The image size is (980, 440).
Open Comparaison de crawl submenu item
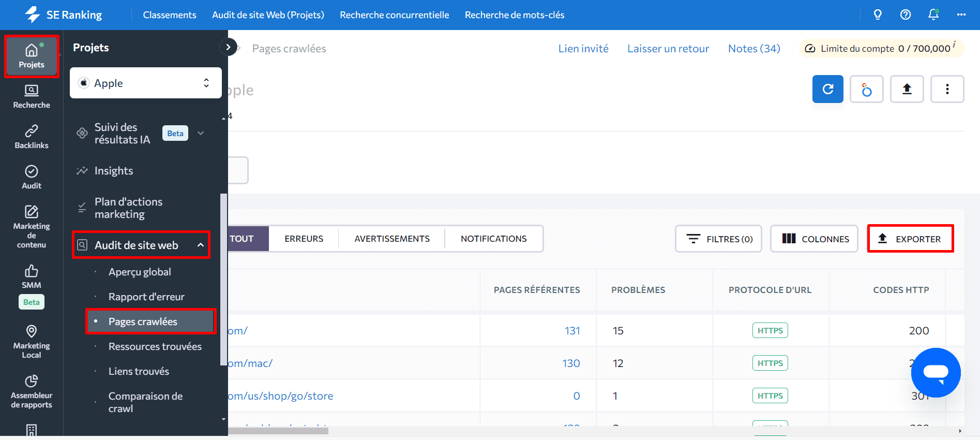[x=145, y=402]
